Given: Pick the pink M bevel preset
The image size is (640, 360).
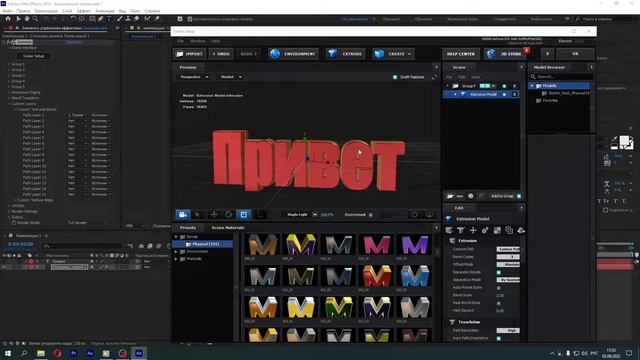Looking at the screenshot, I should click(376, 244).
